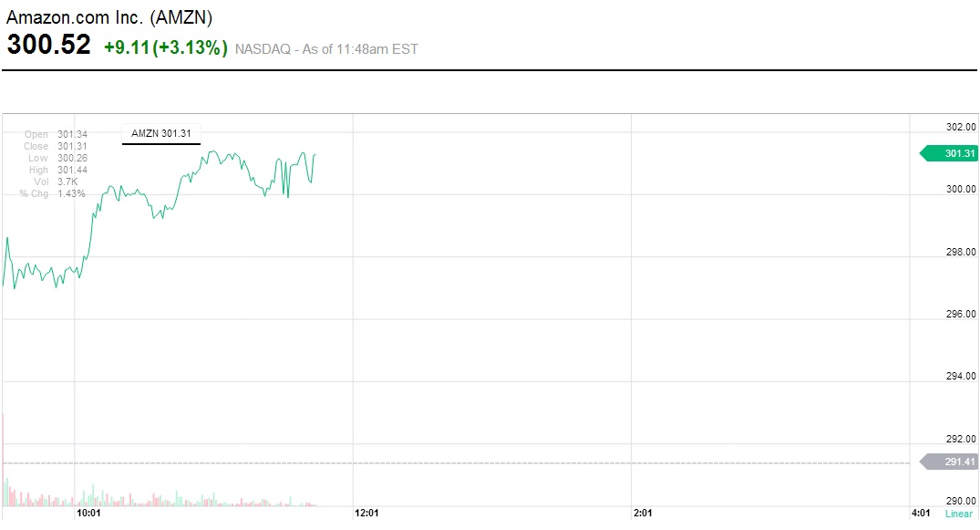
Task: Click the AMZN 301.31 chart tooltip
Action: click(x=161, y=133)
